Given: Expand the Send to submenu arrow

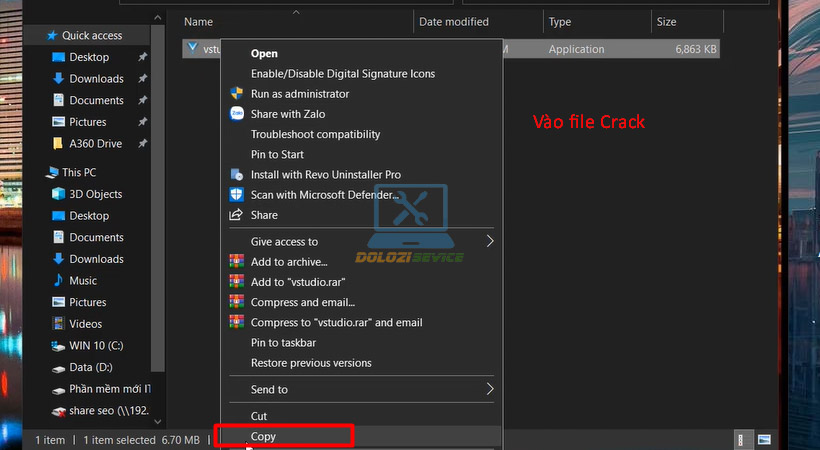Looking at the screenshot, I should click(490, 389).
